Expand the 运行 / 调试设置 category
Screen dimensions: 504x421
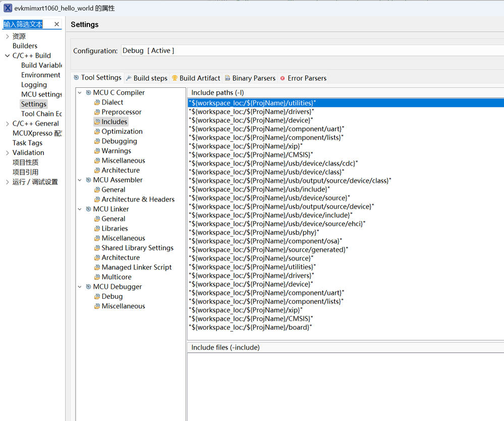(7, 182)
